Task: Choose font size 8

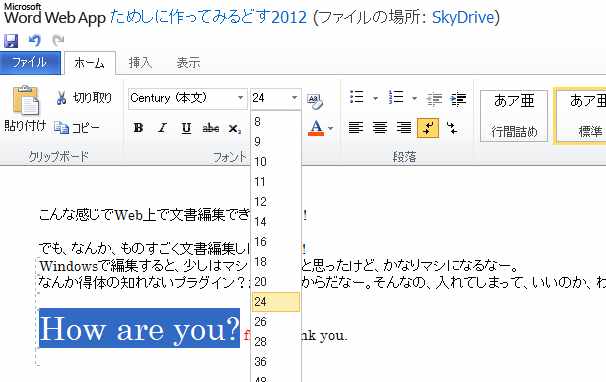Action: coord(276,121)
